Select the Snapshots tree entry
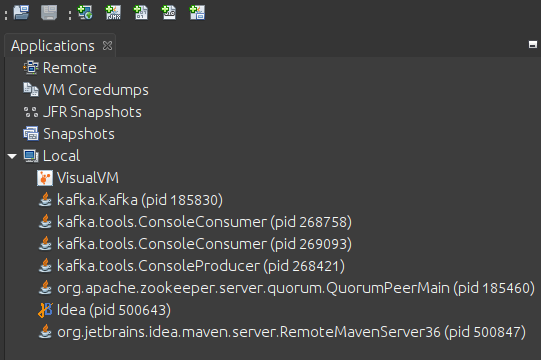 coord(79,134)
